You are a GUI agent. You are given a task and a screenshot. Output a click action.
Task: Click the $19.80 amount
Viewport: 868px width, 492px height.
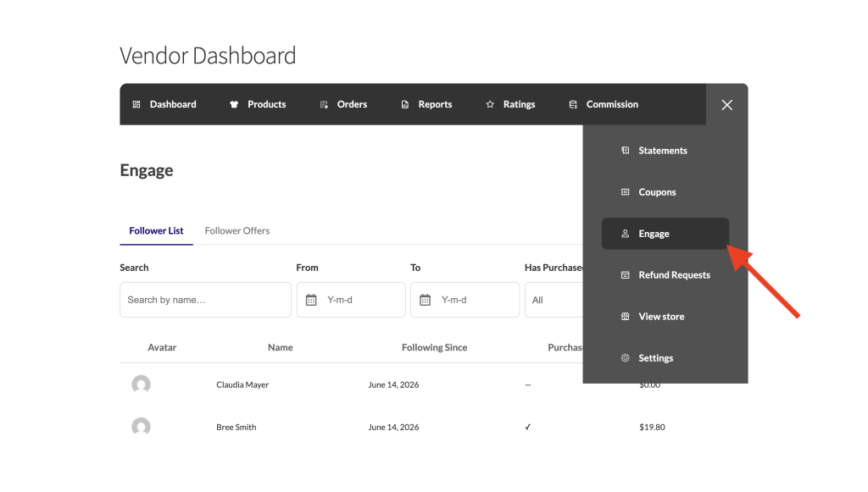pyautogui.click(x=652, y=428)
